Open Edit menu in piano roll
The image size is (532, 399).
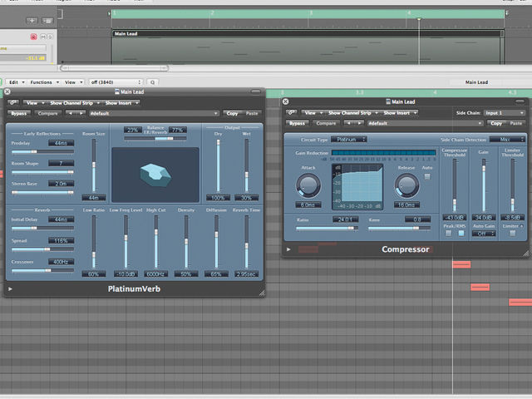pos(17,82)
